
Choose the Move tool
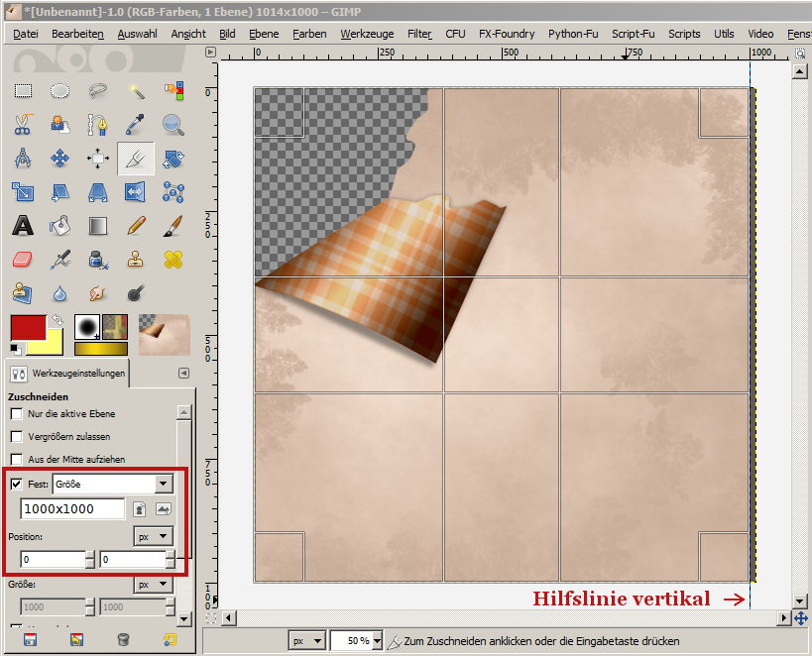pyautogui.click(x=59, y=159)
